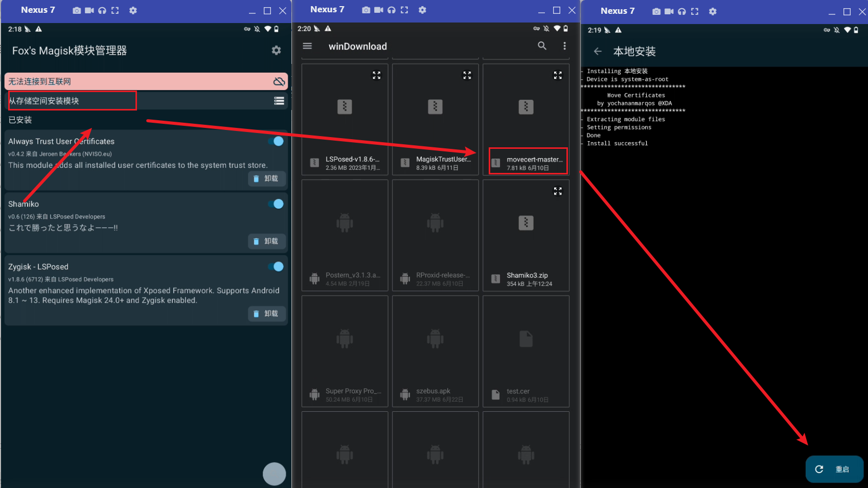868x488 pixels.
Task: Start video recording in right Nexus 7 window
Action: pos(669,11)
